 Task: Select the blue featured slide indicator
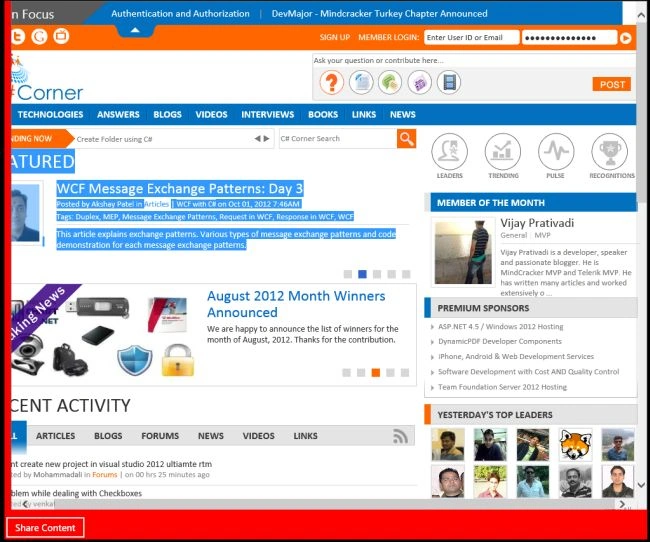pyautogui.click(x=362, y=274)
